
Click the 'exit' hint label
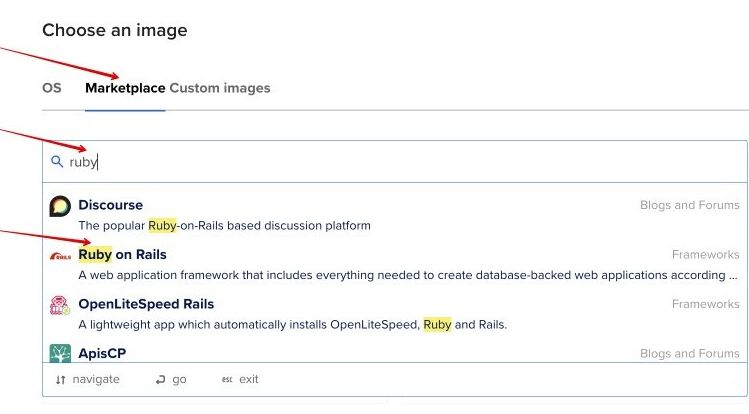point(249,380)
